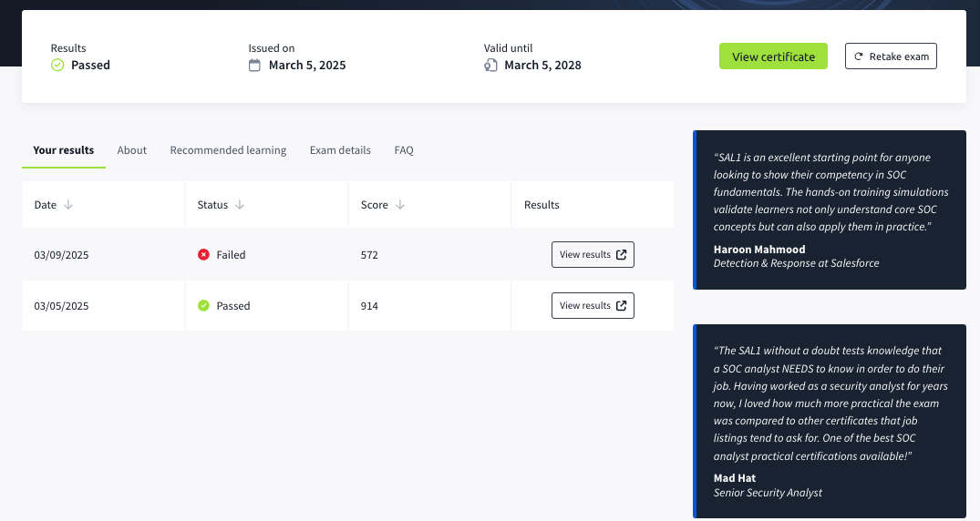
Task: Select the Your results tab
Action: click(x=64, y=150)
